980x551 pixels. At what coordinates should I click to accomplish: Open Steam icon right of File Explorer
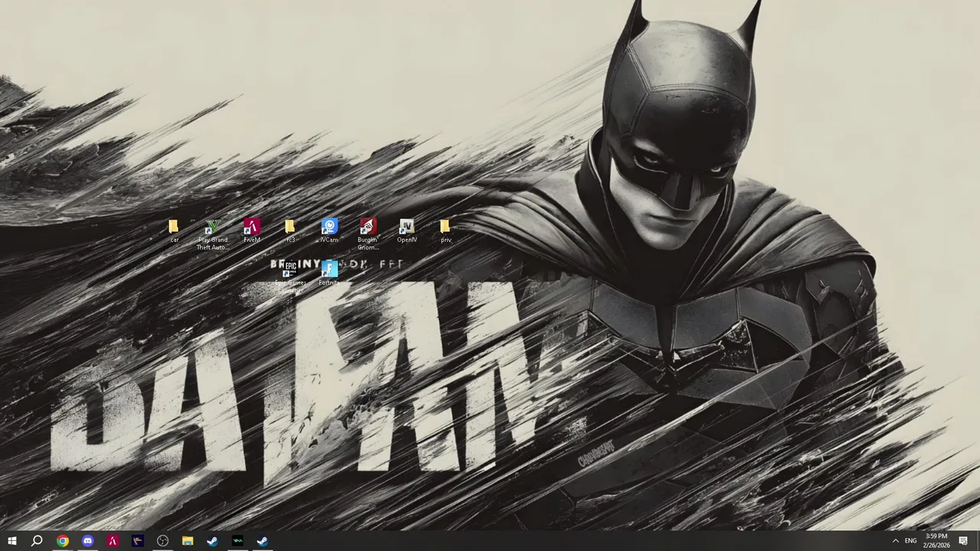pos(213,541)
